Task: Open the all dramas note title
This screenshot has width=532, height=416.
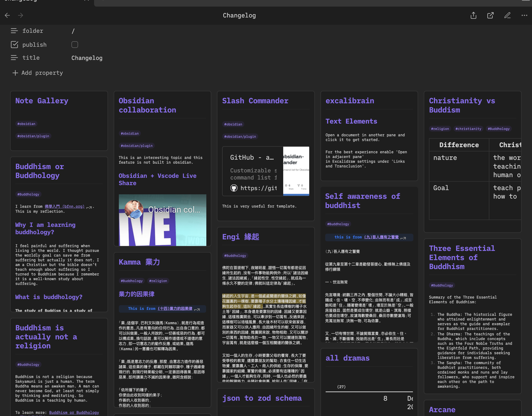Action: (x=347, y=358)
